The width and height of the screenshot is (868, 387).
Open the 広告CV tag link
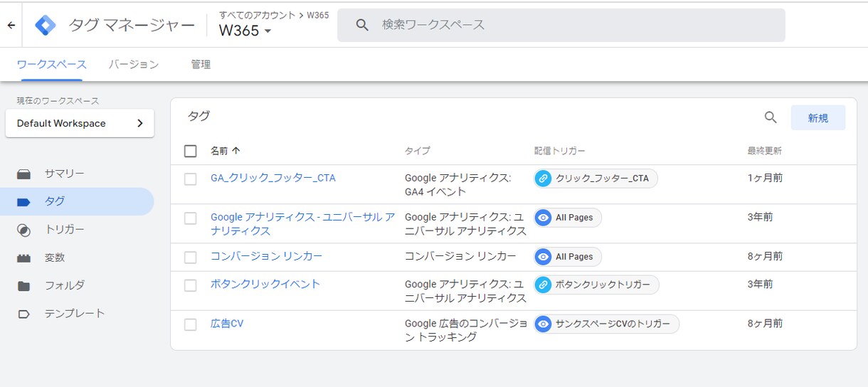(x=227, y=324)
